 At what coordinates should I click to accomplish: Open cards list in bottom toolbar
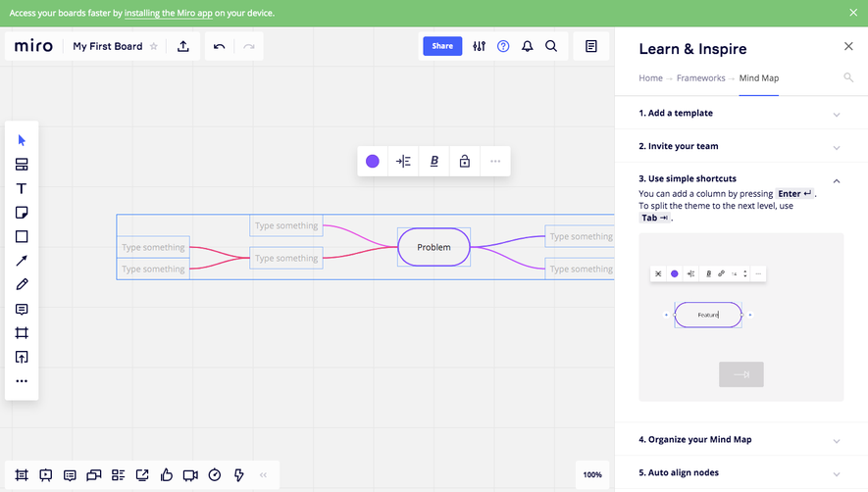point(118,474)
